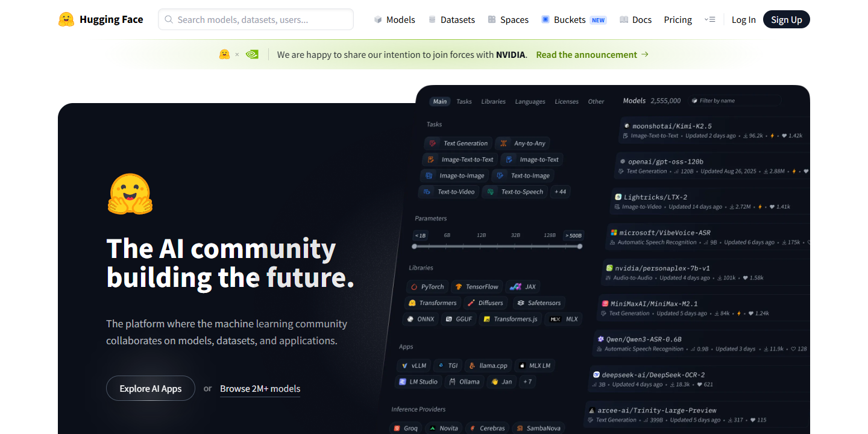Image resolution: width=868 pixels, height=434 pixels.
Task: Open Datasets from the top navigation
Action: (x=451, y=19)
